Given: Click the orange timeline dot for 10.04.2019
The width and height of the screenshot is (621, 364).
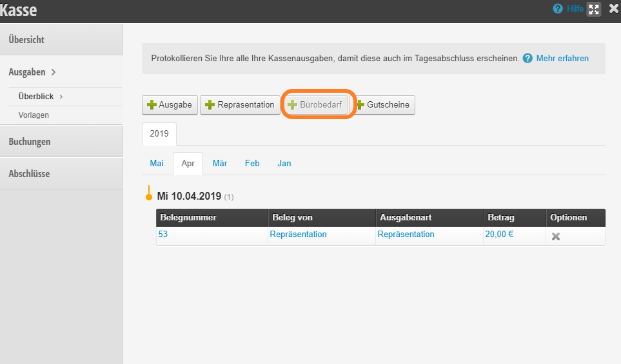Looking at the screenshot, I should [x=149, y=197].
